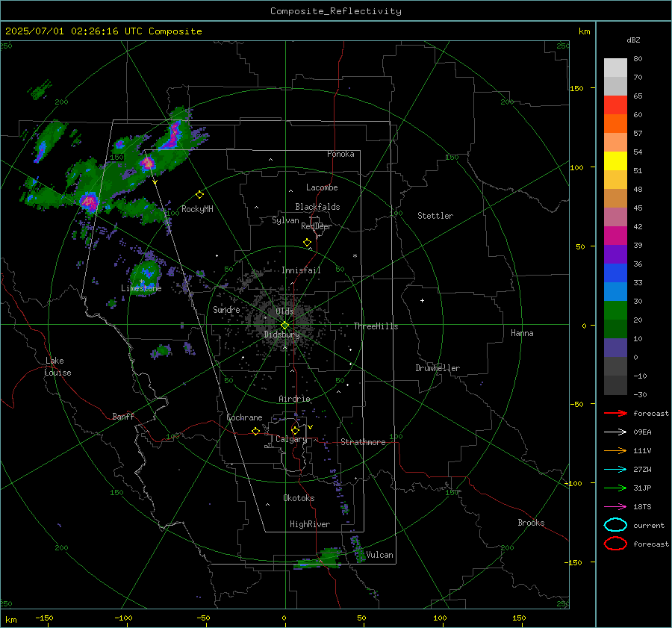Click the Stettler town label
The image size is (672, 628).
coord(435,216)
